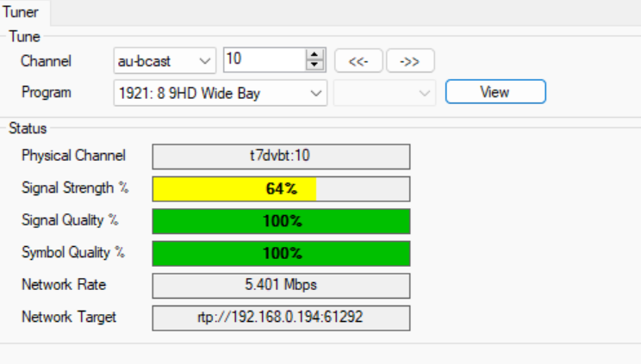Open the au-bcast channel map dropdown
The width and height of the screenshot is (641, 364).
coord(164,61)
